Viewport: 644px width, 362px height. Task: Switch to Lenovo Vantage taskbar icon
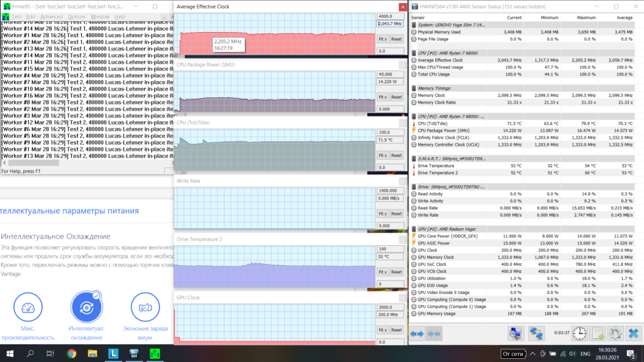click(113, 353)
